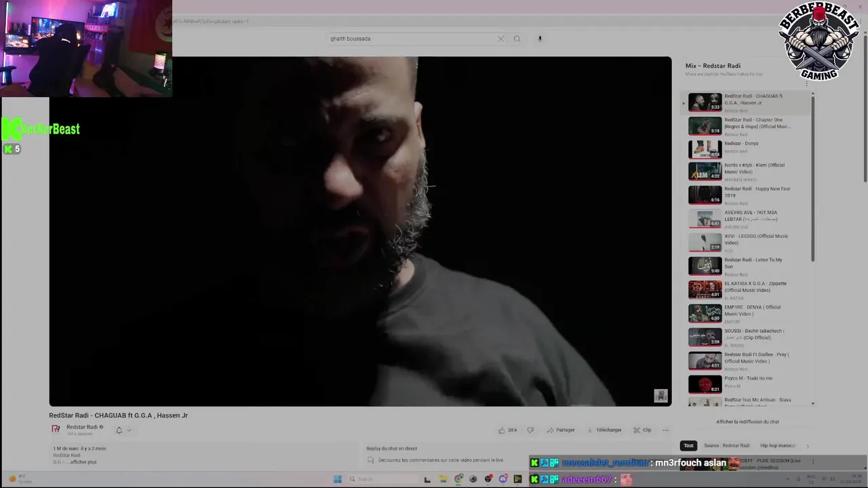
Task: Play Redstar Radi - Letter To My Son
Action: (747, 266)
